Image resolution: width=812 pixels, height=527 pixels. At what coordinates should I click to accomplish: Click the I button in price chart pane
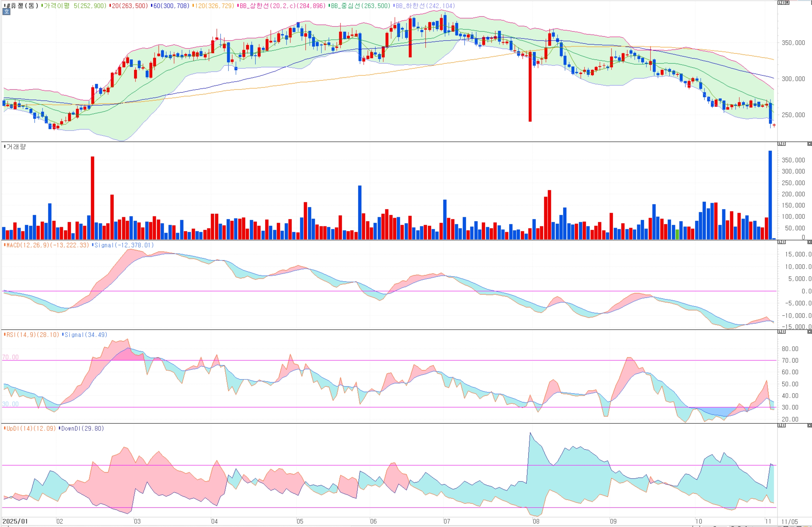(784, 3)
